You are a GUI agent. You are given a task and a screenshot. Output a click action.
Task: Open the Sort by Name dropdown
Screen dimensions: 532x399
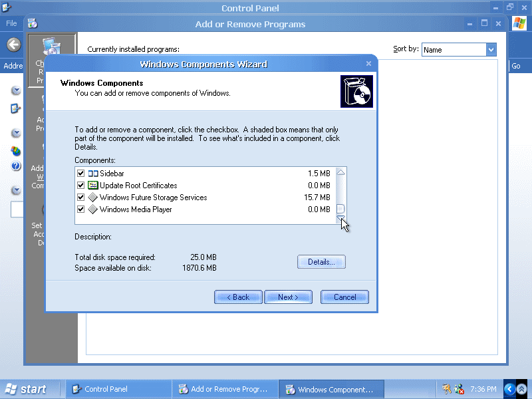pyautogui.click(x=491, y=50)
